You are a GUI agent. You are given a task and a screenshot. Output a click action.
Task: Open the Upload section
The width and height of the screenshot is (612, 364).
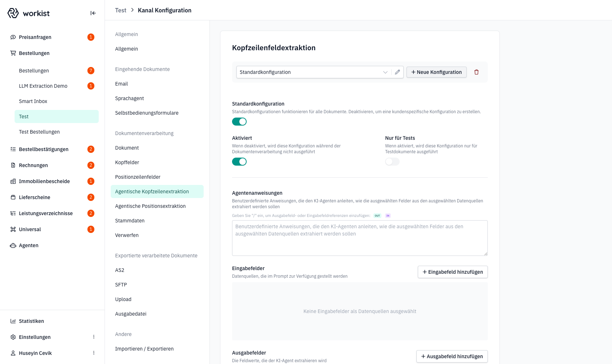(157, 299)
